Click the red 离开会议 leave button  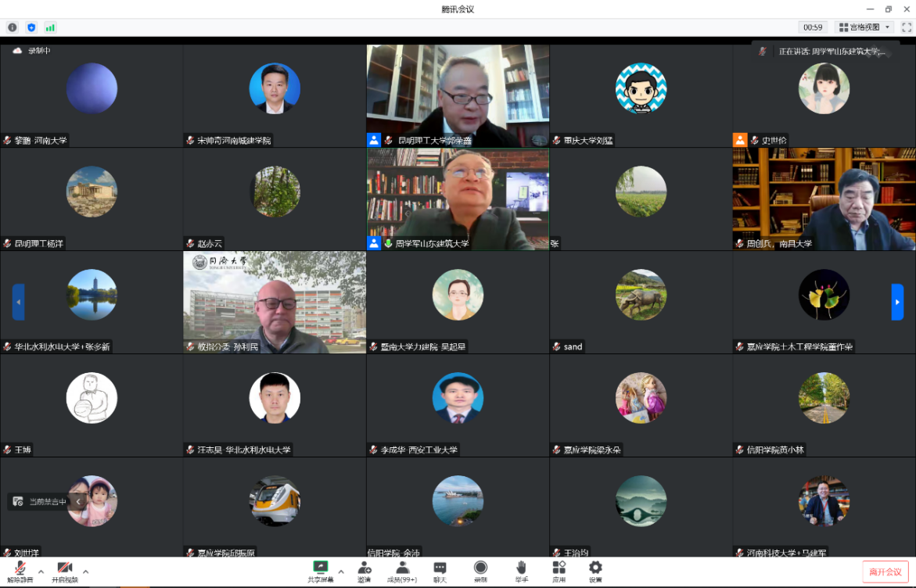pos(885,572)
